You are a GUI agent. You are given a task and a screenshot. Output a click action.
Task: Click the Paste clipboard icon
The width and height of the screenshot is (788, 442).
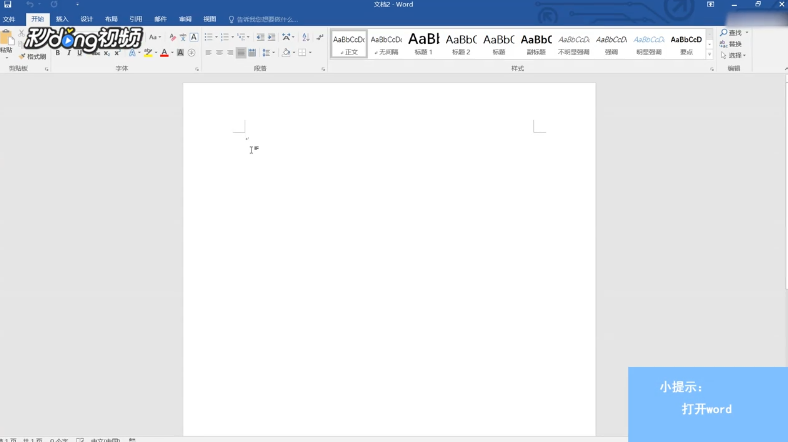7,38
